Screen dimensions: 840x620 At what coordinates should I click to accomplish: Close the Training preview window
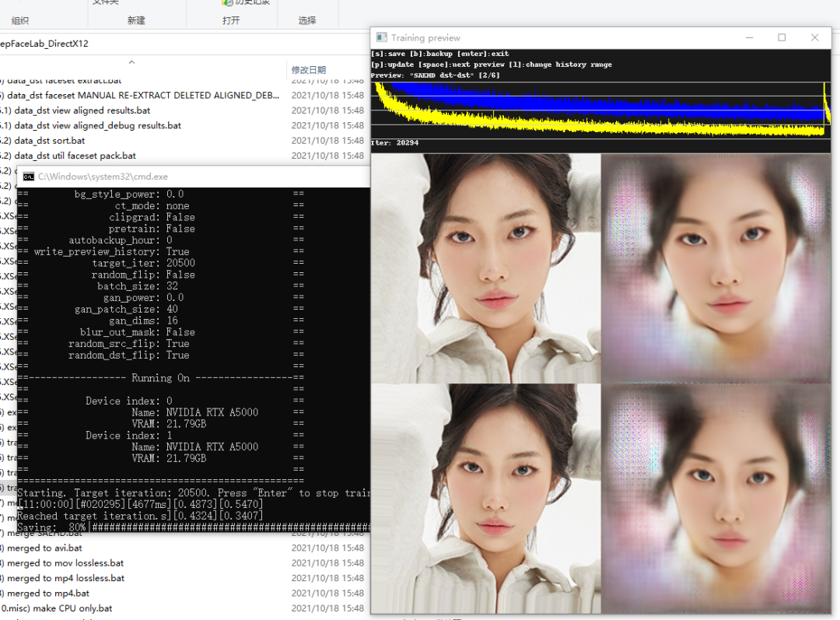[x=814, y=37]
